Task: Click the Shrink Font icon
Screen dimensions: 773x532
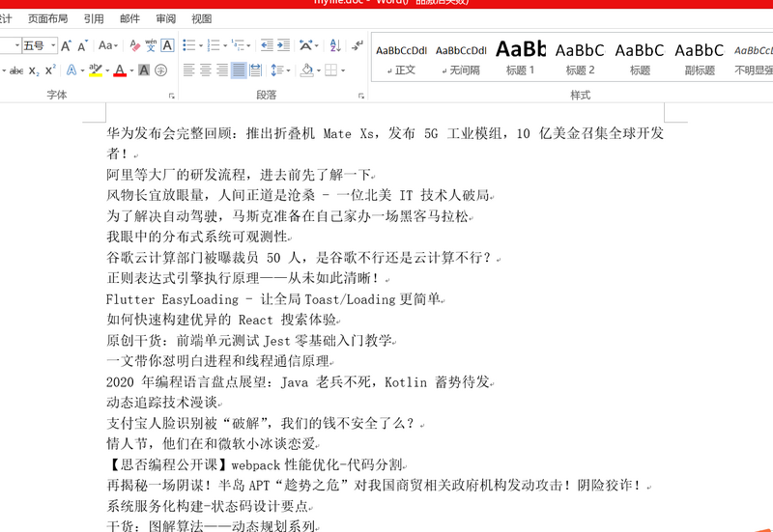Action: (82, 45)
